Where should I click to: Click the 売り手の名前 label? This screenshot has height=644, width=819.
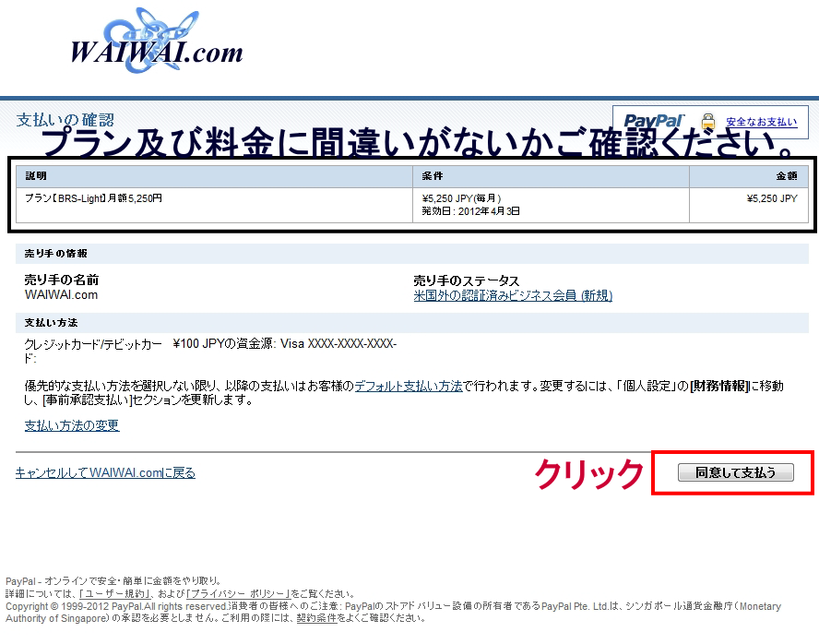pos(62,280)
